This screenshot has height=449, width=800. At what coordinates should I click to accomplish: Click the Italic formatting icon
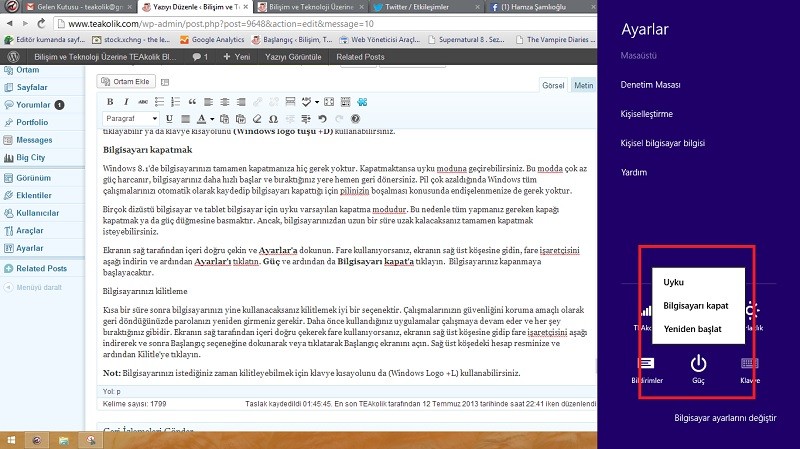pos(126,102)
